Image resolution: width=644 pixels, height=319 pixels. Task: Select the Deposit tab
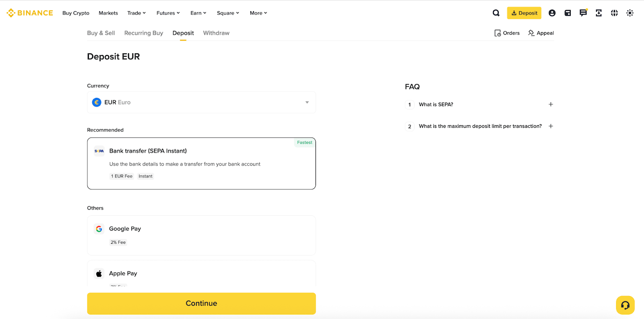183,33
